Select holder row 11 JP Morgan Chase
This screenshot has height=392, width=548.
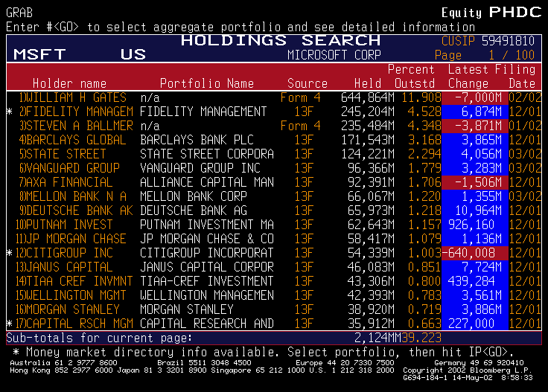click(274, 239)
